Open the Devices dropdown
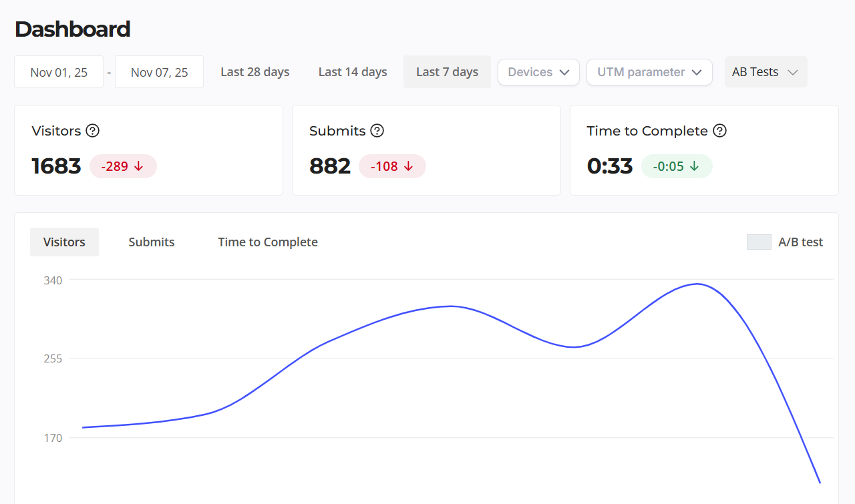 538,72
